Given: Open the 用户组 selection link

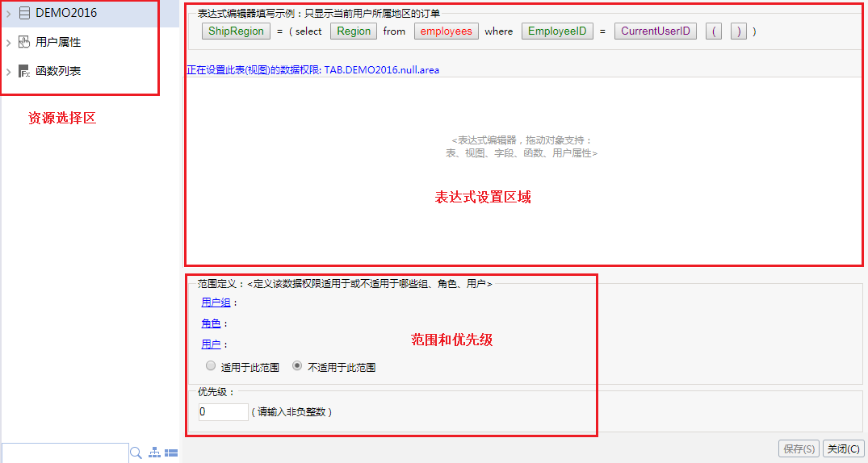Looking at the screenshot, I should (x=216, y=302).
